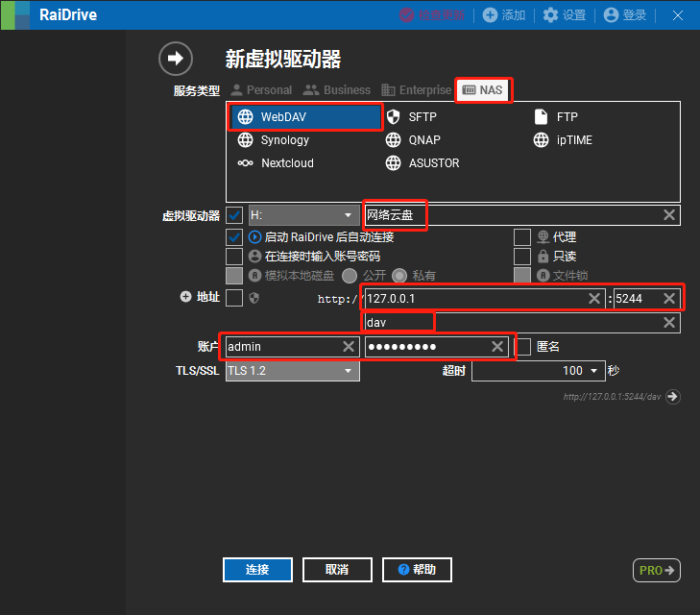Viewport: 700px width, 615px height.
Task: Select ASUSTOR service
Action: (x=422, y=163)
